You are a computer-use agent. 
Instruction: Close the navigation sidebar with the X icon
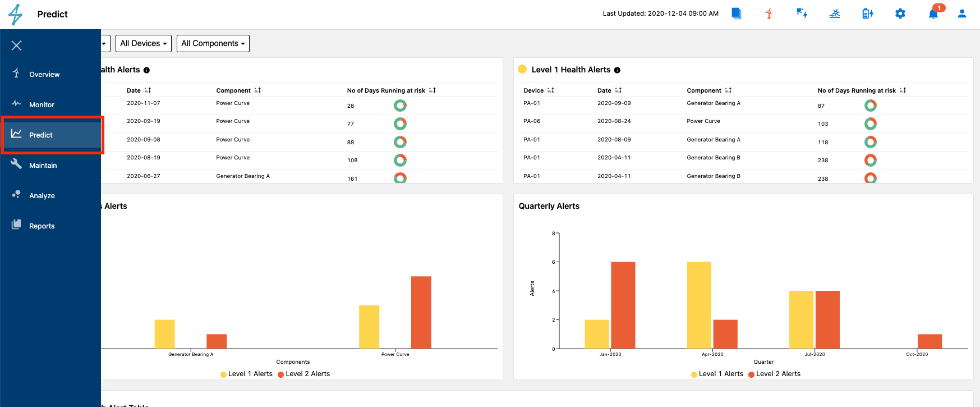(x=16, y=45)
